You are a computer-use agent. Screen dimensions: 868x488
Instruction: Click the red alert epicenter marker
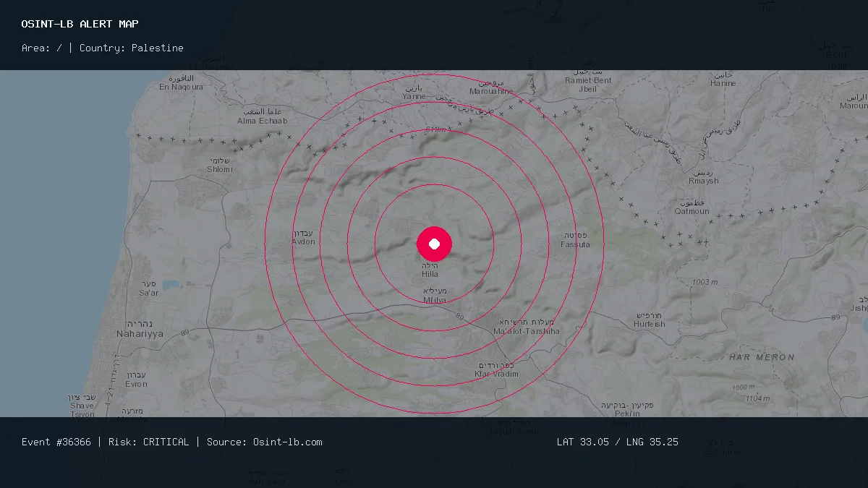434,244
